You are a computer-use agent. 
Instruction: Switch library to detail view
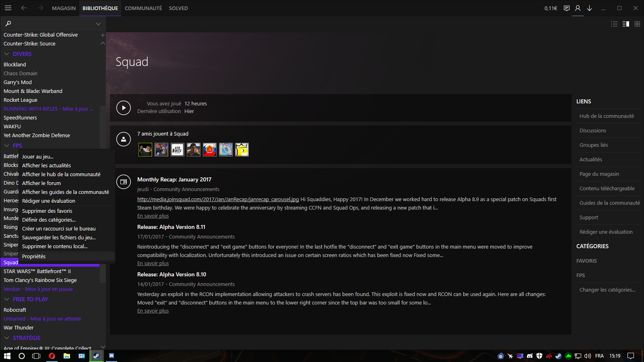(x=626, y=24)
